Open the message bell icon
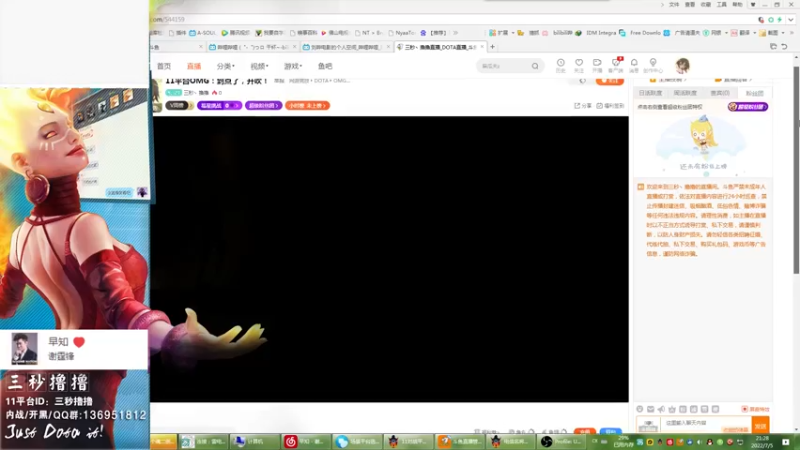 click(x=634, y=65)
